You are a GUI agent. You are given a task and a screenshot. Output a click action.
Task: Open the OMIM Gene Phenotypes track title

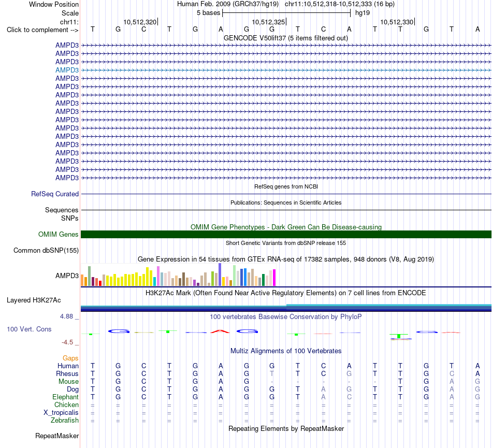pos(286,227)
